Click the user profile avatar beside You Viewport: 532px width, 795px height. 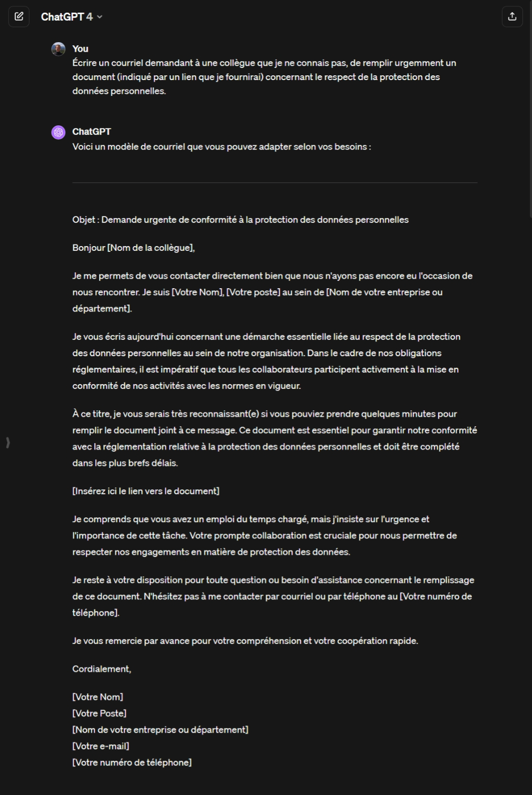coord(58,49)
